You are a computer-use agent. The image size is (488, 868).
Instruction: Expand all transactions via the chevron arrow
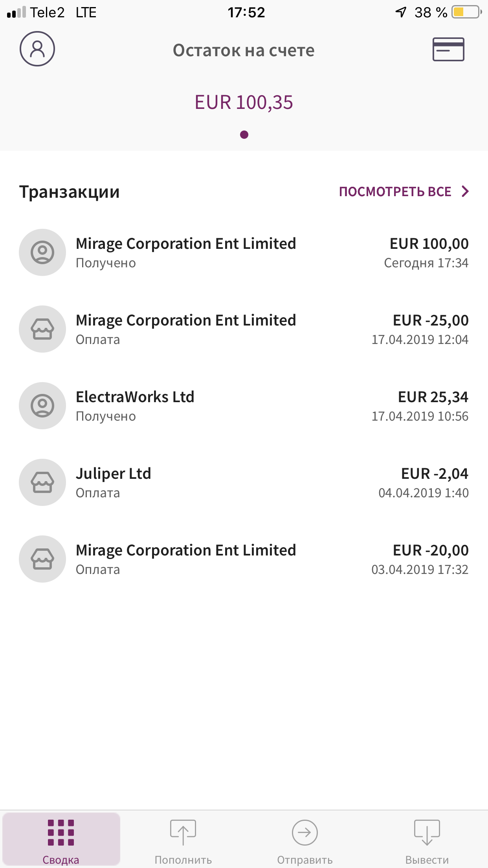tap(466, 191)
